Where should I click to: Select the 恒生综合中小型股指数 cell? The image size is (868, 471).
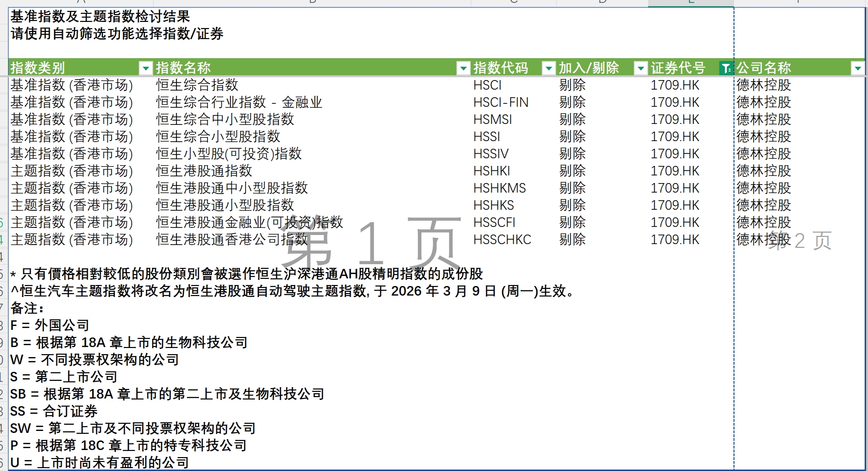click(225, 120)
